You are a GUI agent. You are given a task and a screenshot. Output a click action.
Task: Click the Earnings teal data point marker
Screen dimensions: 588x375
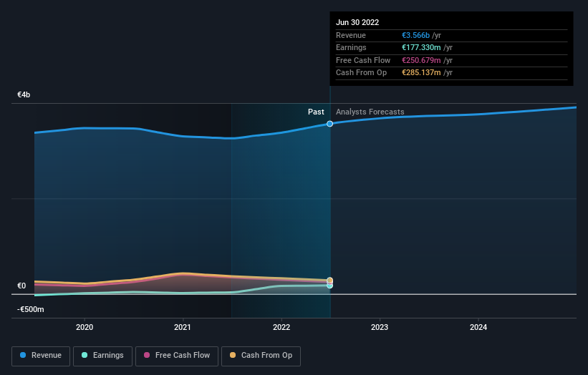[x=329, y=286]
